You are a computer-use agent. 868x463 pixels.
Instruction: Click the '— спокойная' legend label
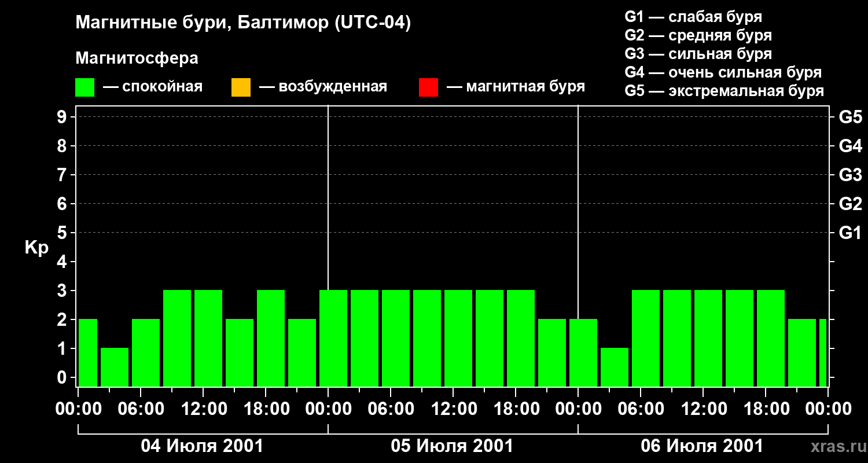[153, 87]
